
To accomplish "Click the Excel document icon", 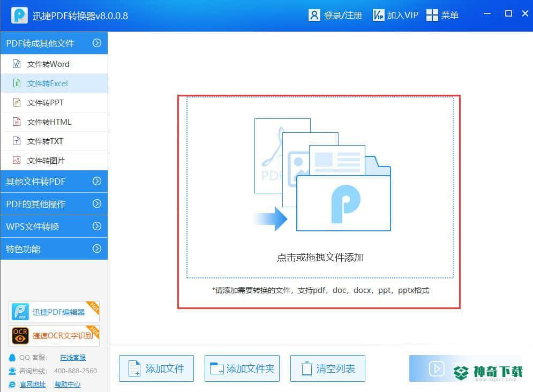I will pos(17,83).
